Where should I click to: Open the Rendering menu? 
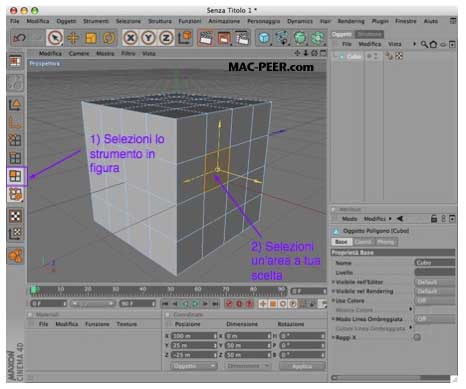[351, 21]
